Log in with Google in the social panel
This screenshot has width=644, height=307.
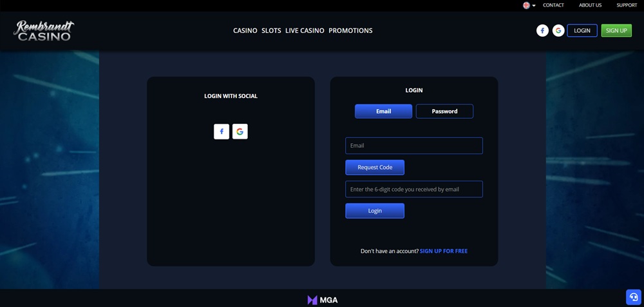240,132
